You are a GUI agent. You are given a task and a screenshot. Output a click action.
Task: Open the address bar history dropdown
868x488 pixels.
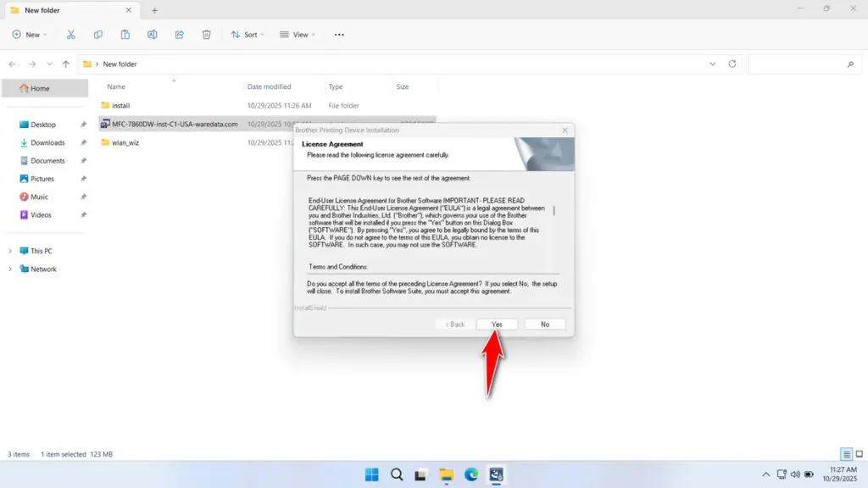tap(712, 64)
